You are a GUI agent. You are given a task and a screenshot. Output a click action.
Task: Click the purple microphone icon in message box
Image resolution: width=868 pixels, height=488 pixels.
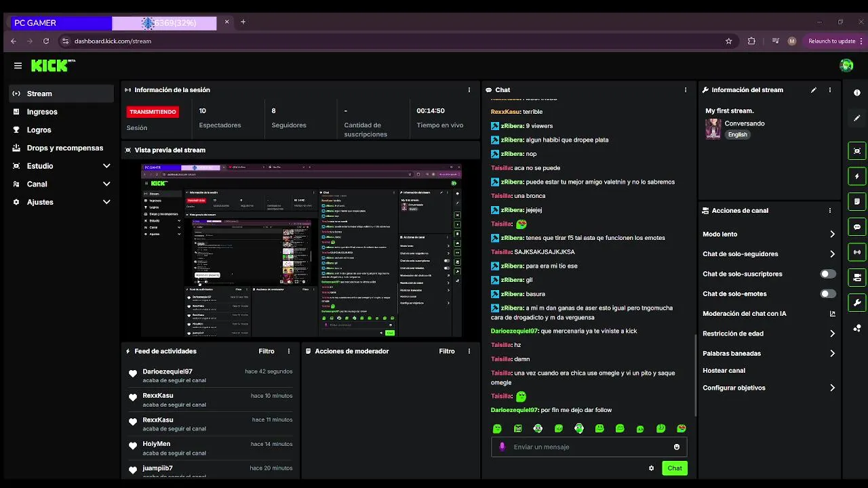point(502,447)
